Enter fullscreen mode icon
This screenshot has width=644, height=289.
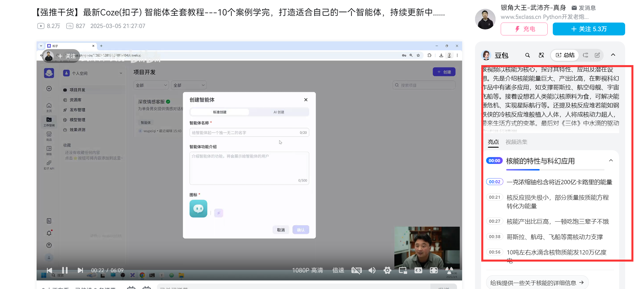pyautogui.click(x=434, y=270)
